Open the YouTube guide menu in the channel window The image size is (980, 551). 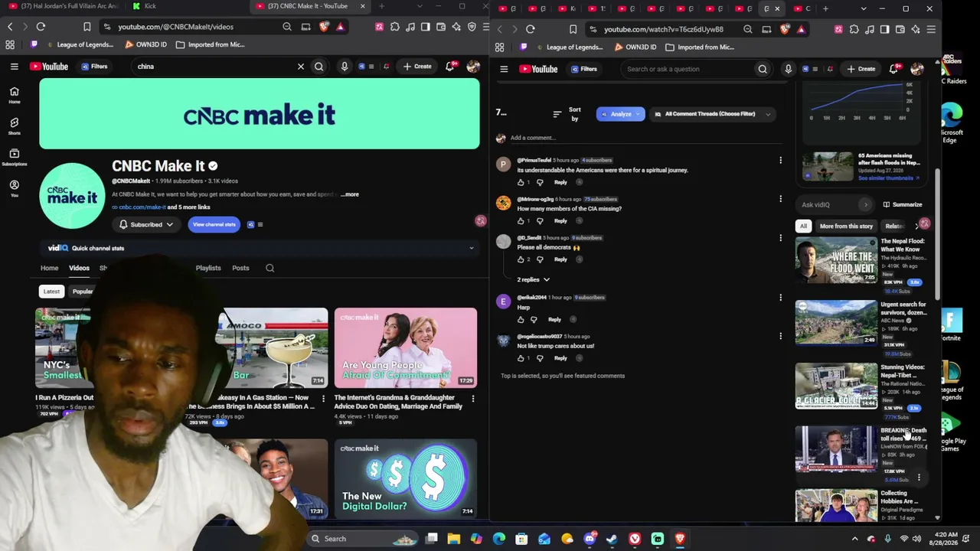(x=14, y=67)
